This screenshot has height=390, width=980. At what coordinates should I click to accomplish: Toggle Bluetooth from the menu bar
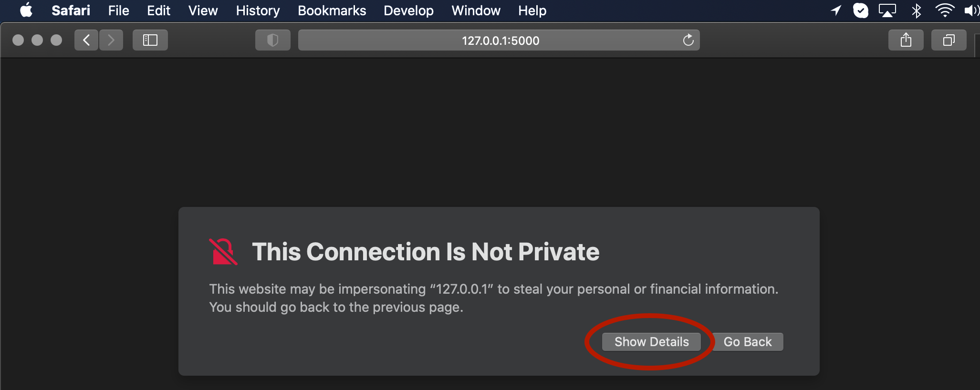pos(916,10)
